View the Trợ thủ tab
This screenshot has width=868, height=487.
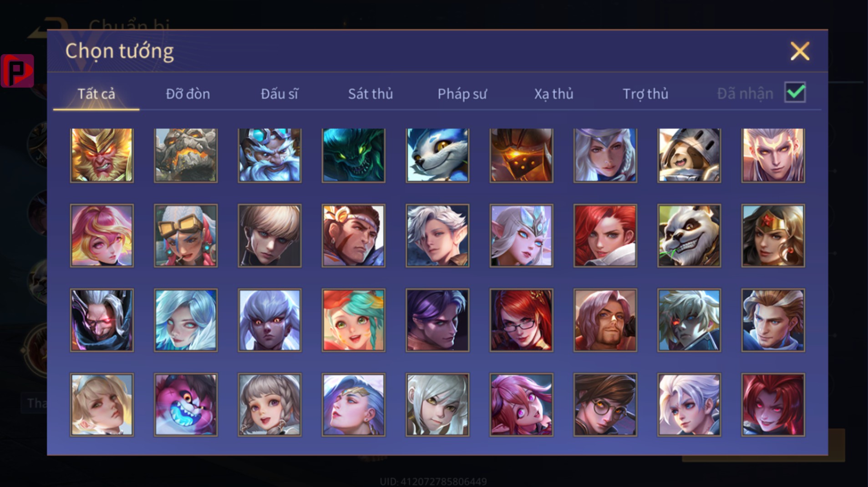(x=645, y=94)
